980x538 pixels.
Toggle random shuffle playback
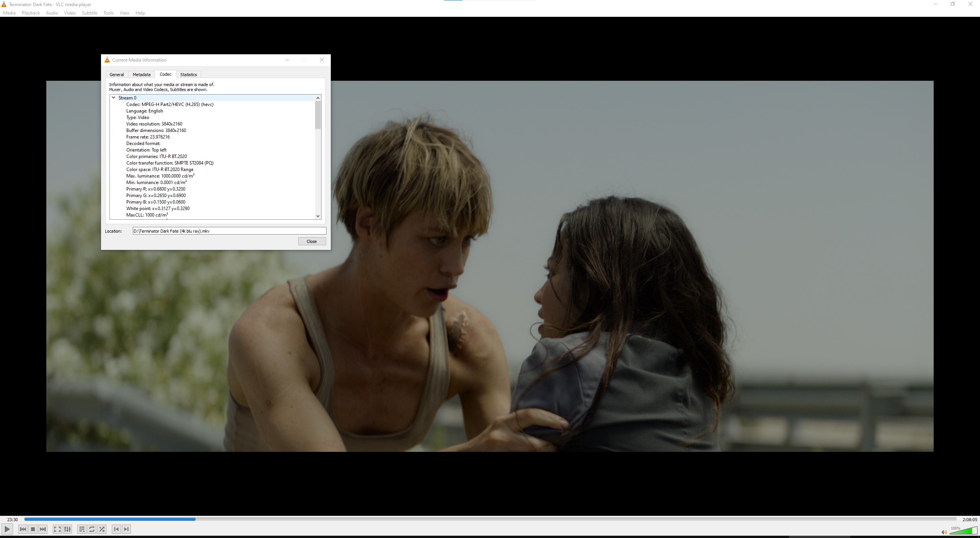(x=102, y=529)
